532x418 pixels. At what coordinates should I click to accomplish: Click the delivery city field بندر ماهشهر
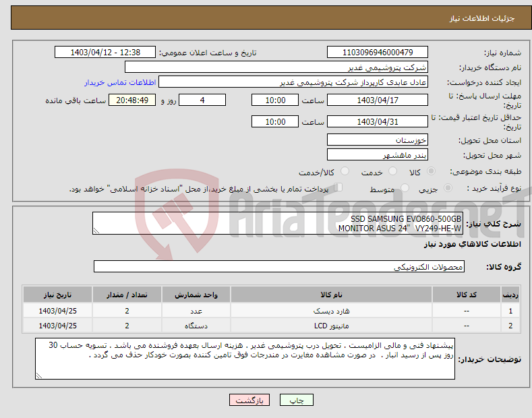pos(378,154)
